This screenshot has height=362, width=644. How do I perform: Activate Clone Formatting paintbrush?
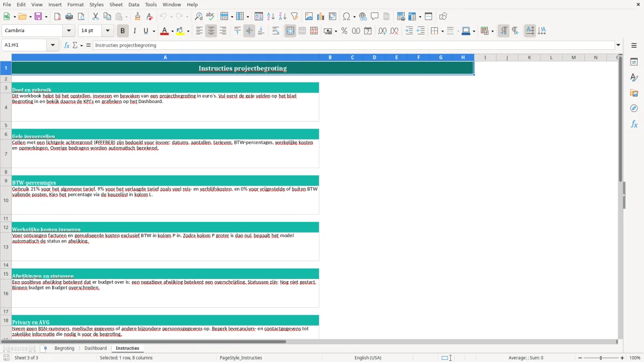click(138, 17)
